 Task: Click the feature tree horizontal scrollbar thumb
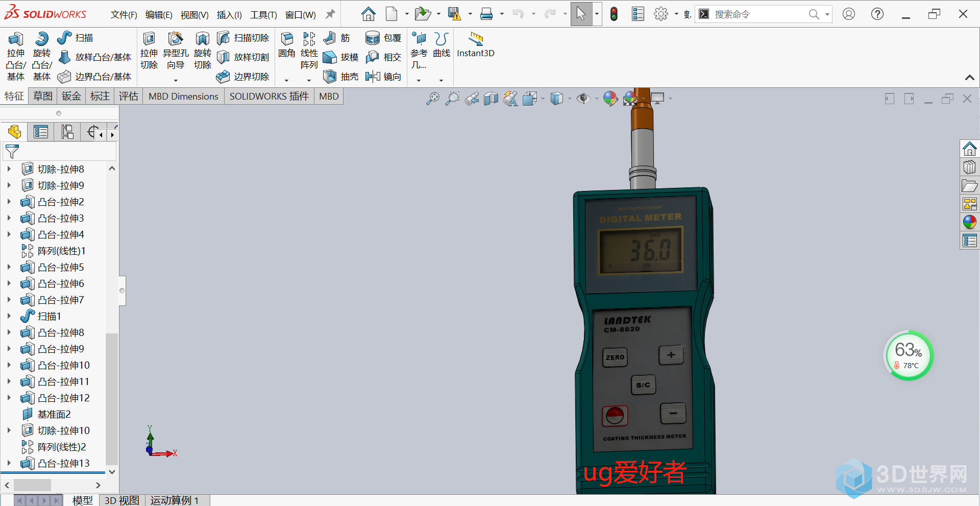[x=32, y=485]
